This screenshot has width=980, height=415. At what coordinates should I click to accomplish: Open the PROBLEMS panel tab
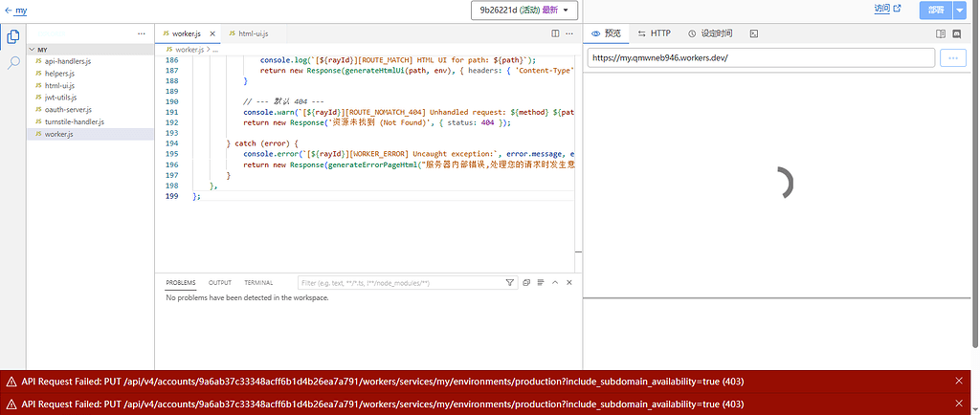[x=181, y=283]
